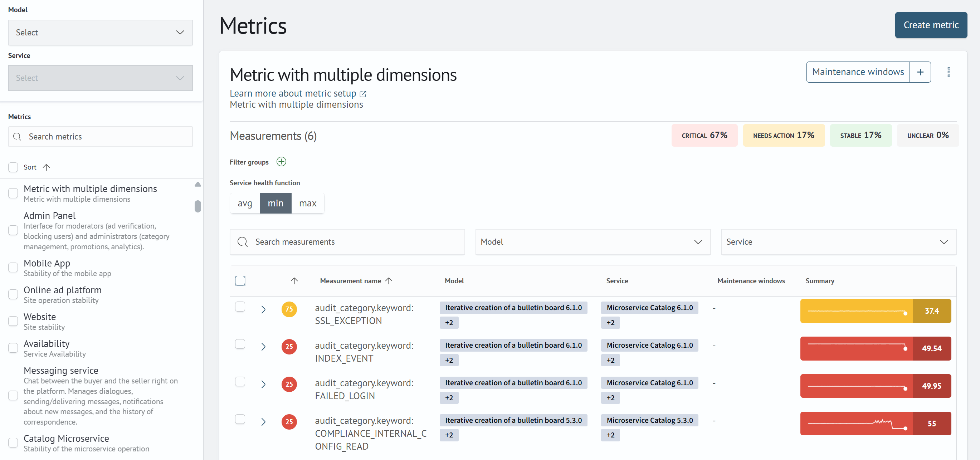The width and height of the screenshot is (980, 460).
Task: Filter by the NEEDS ACTION 17% status
Action: 783,136
